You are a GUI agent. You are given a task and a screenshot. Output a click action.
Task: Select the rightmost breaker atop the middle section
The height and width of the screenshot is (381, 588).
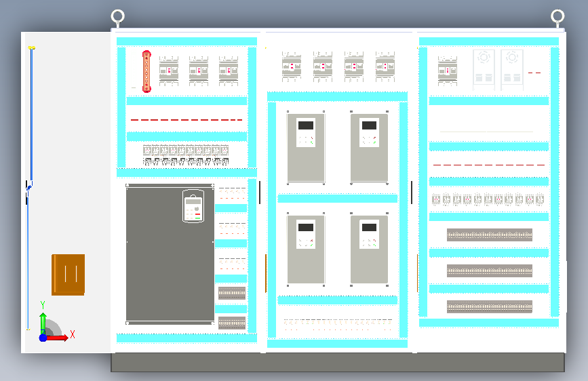coord(385,66)
